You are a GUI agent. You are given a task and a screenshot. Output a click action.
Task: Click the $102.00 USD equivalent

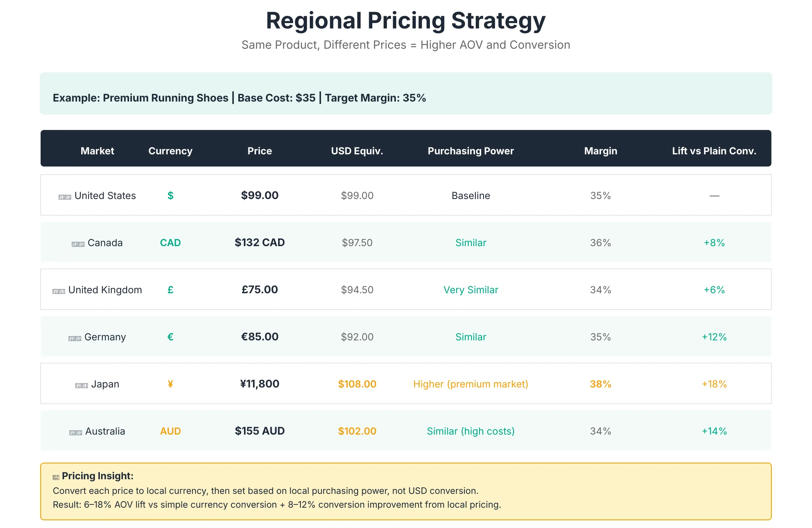point(357,431)
